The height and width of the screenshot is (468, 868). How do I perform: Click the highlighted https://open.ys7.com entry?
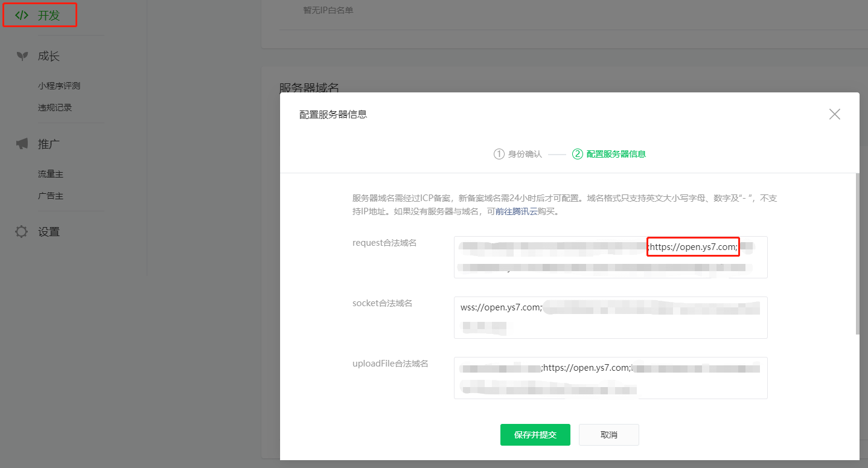693,246
